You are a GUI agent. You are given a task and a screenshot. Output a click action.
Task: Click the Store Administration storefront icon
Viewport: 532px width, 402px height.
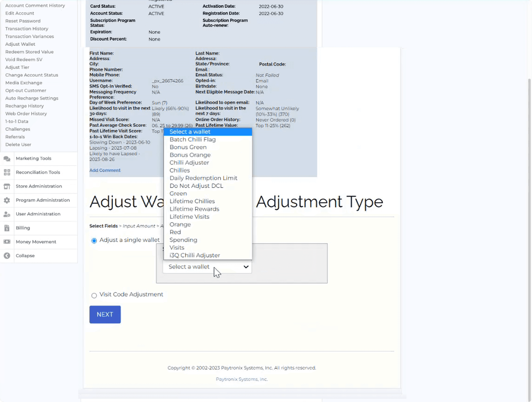click(x=7, y=186)
